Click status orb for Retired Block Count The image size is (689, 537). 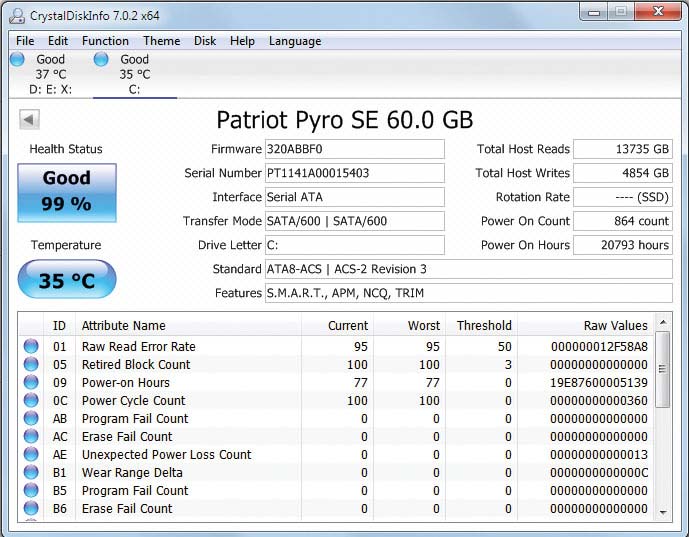(31, 364)
